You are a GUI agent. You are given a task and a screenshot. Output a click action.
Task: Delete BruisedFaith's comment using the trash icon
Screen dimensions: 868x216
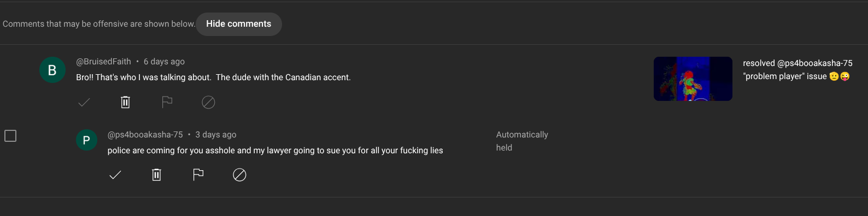(125, 102)
